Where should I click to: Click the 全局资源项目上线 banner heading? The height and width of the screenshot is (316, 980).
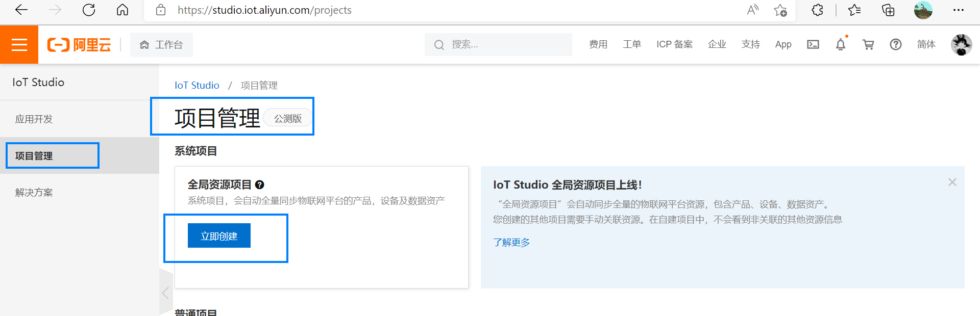568,185
